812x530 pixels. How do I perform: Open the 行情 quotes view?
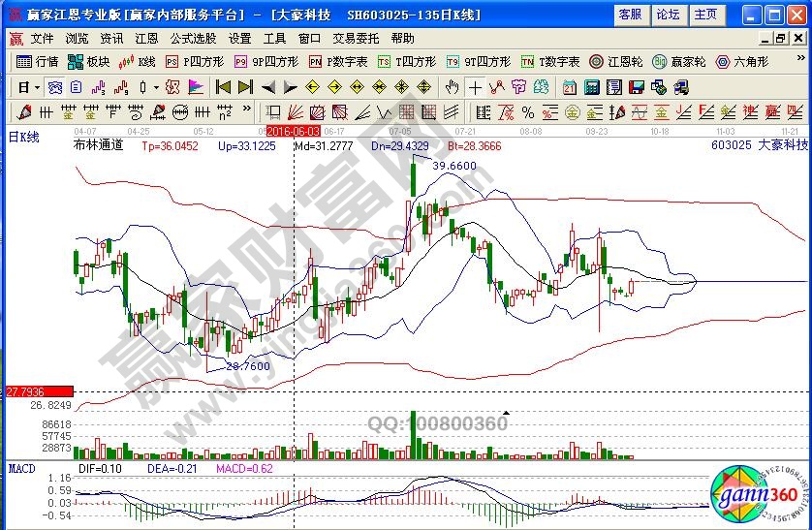tap(37, 62)
